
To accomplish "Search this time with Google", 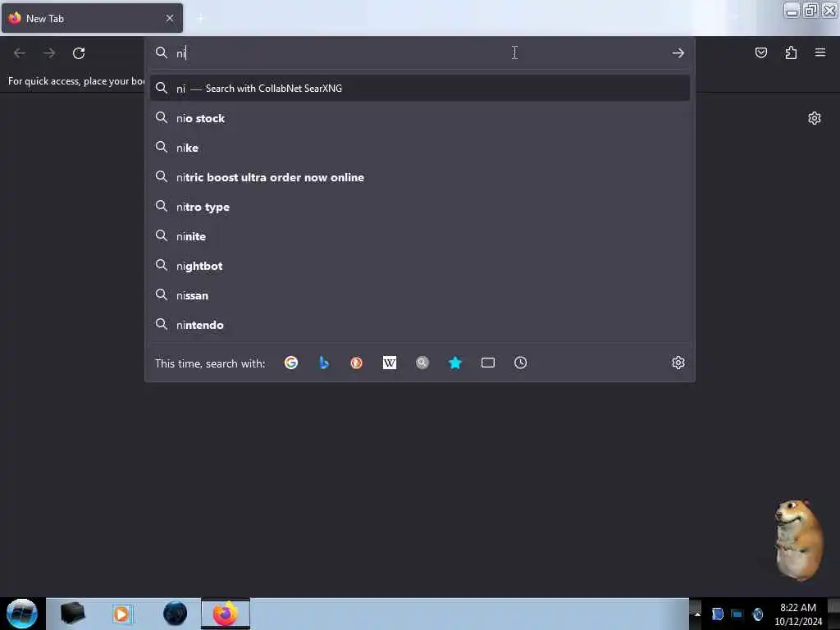I will click(x=291, y=363).
